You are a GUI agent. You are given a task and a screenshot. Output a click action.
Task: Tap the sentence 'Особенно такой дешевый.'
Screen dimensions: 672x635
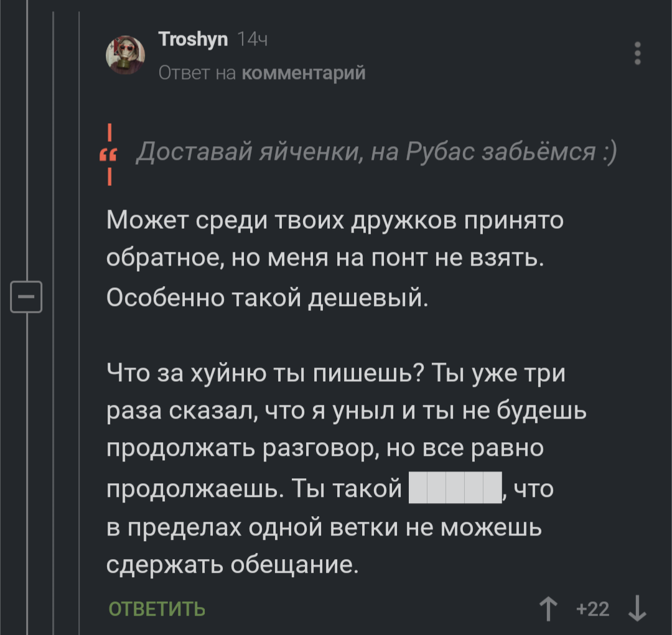point(268,299)
